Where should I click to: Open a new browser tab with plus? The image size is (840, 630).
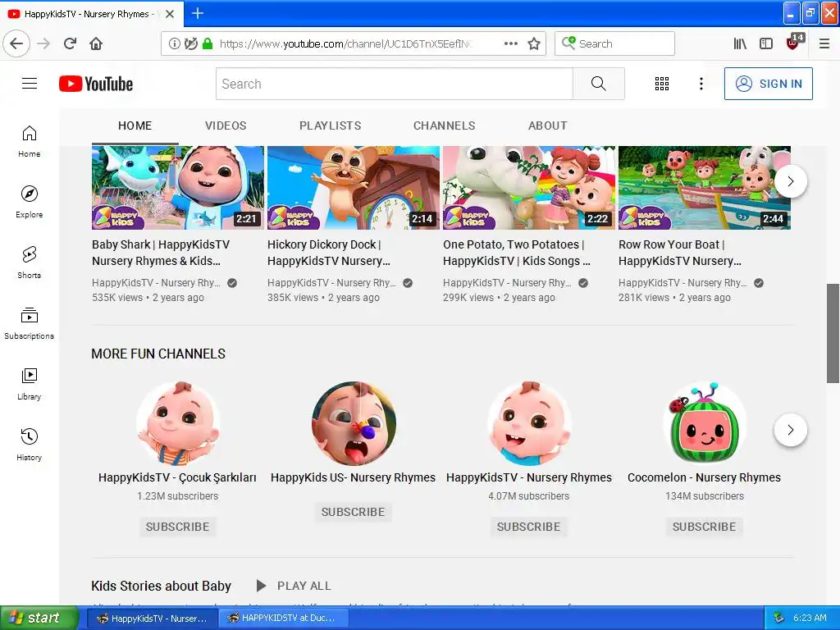197,13
